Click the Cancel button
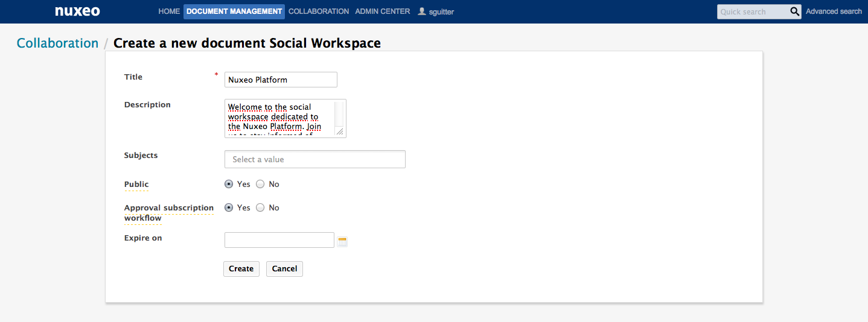Image resolution: width=868 pixels, height=322 pixels. pyautogui.click(x=284, y=269)
